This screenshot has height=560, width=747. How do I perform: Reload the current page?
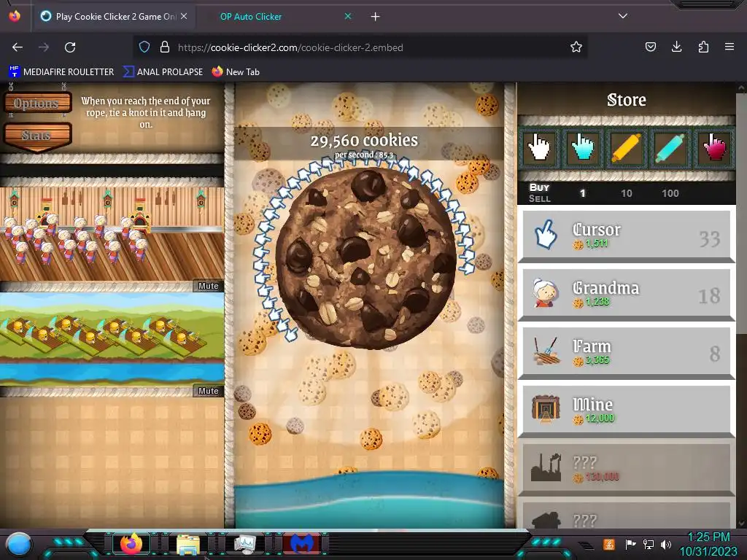[70, 47]
